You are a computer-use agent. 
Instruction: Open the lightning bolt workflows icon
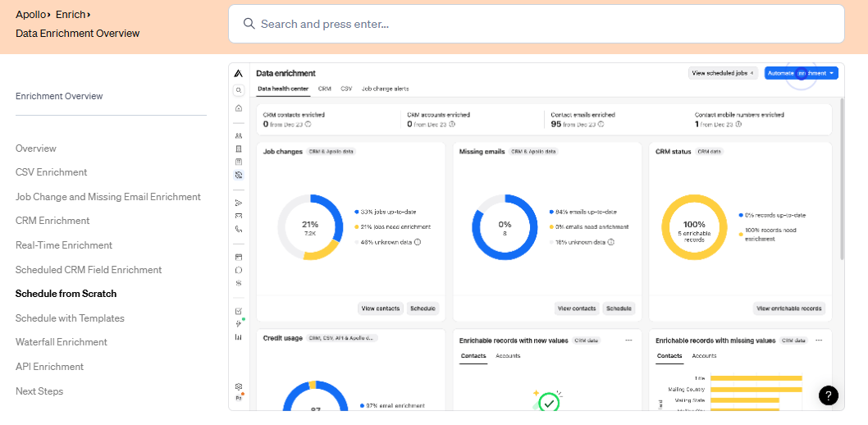point(239,324)
